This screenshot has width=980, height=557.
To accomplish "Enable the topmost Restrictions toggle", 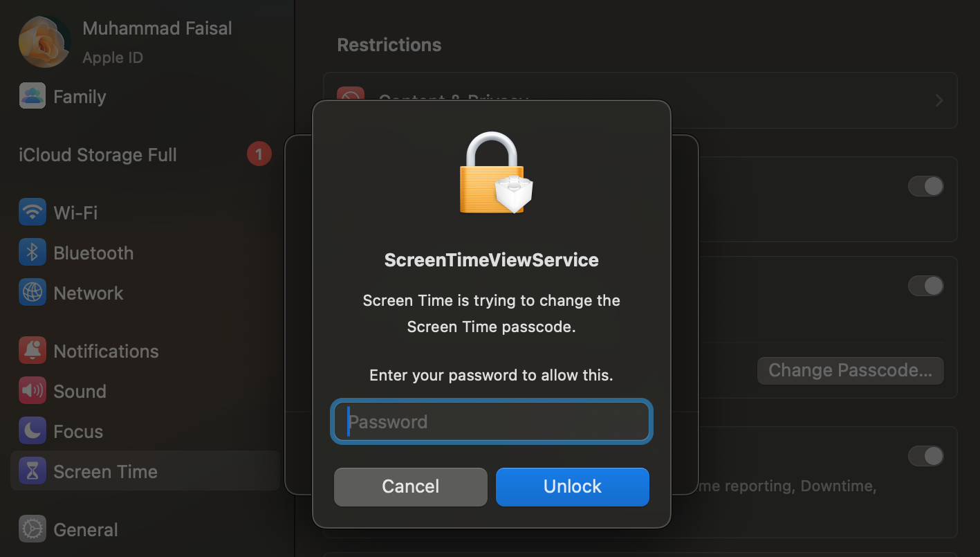I will 925,186.
